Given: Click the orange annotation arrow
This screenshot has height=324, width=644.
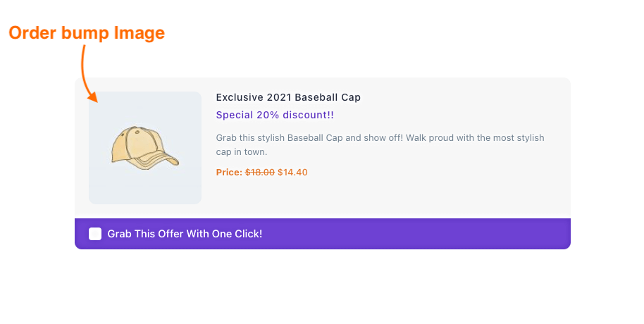Looking at the screenshot, I should point(89,73).
